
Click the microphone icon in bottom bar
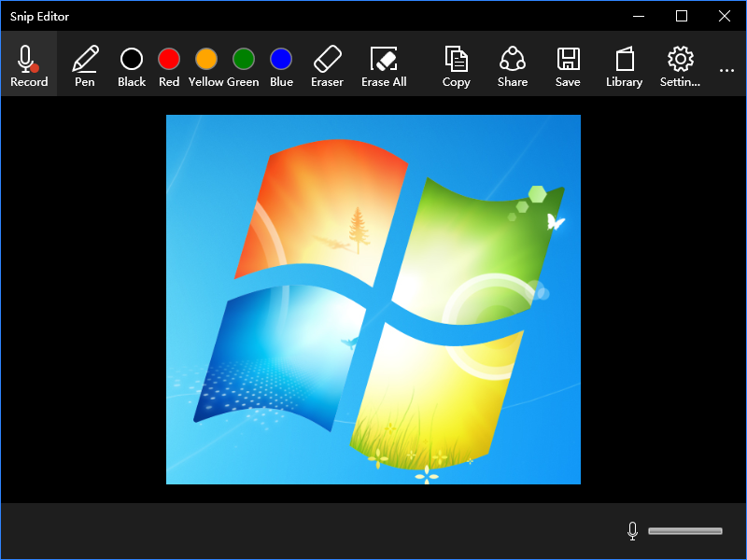pyautogui.click(x=632, y=531)
